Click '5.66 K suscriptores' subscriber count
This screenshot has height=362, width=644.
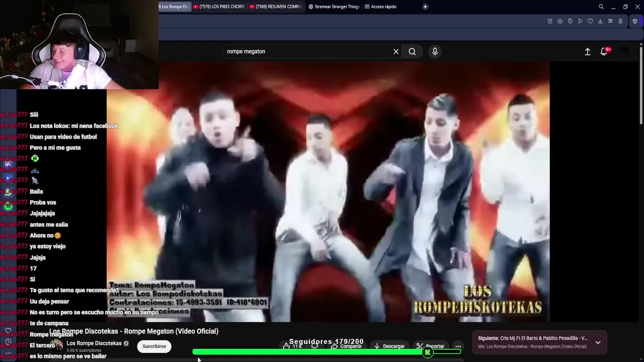(84, 350)
